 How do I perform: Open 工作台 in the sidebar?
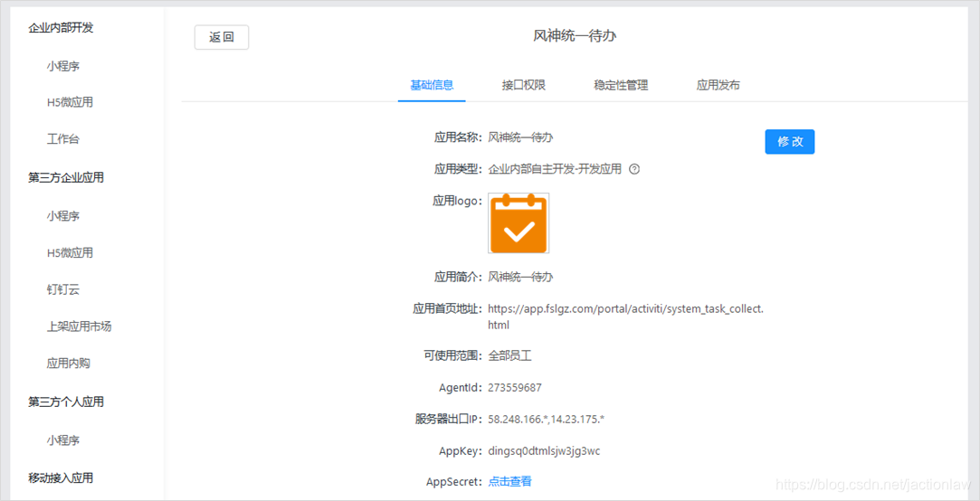point(63,139)
